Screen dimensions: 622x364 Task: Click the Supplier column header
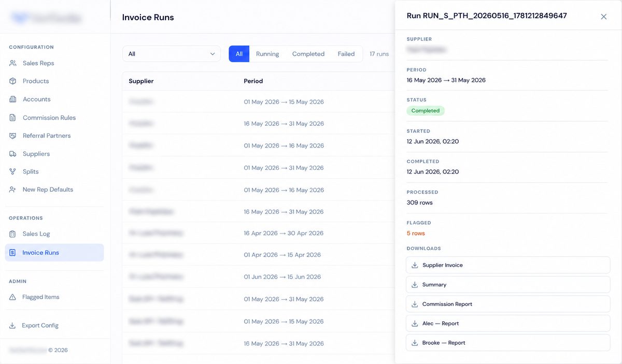141,81
